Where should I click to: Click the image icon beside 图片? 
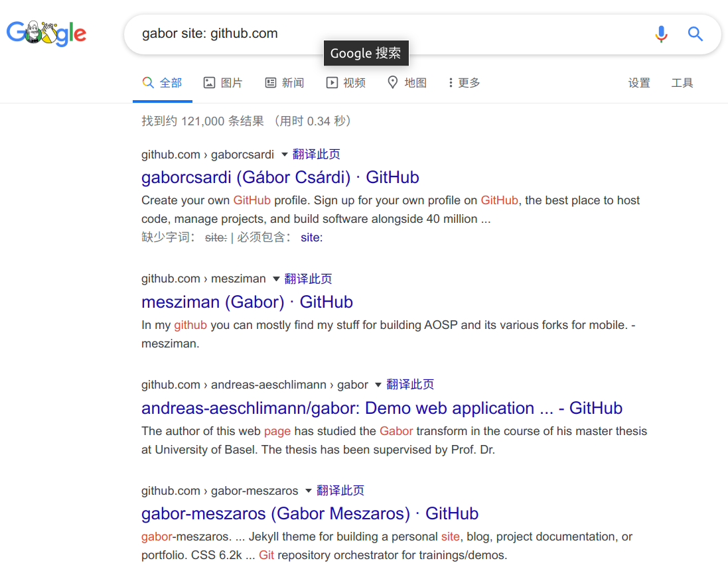[210, 83]
